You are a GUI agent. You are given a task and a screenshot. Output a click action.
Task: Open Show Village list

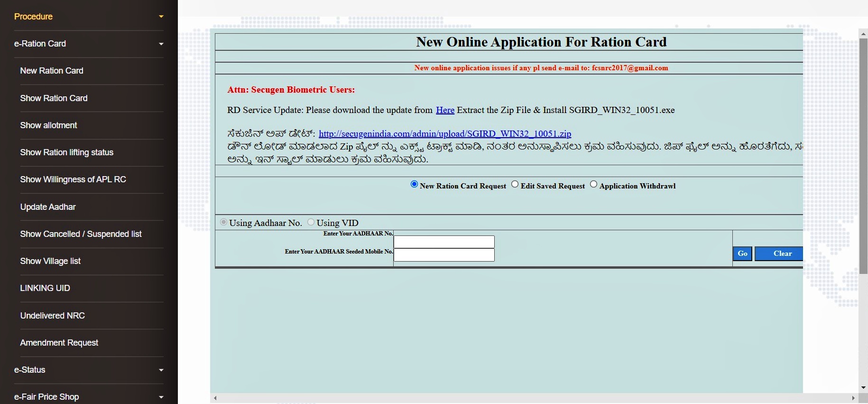pos(50,261)
